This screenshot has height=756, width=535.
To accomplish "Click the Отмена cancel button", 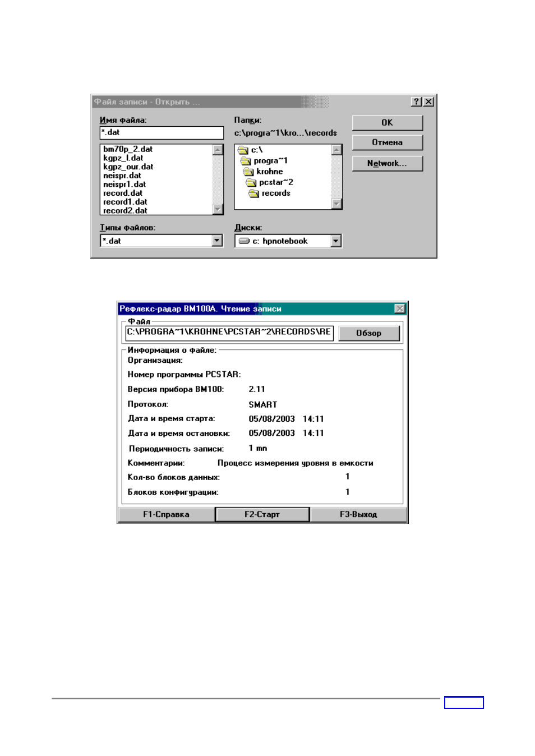I will click(387, 142).
